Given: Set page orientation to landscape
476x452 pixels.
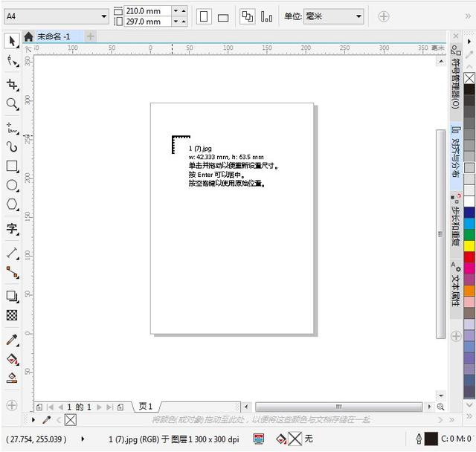Looking at the screenshot, I should (x=223, y=18).
